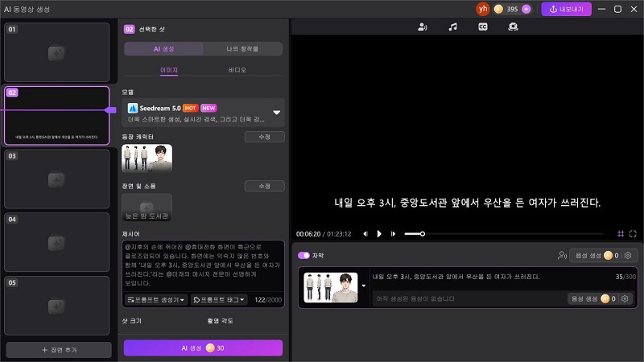
Task: Step back one frame in the player
Action: tap(365, 234)
